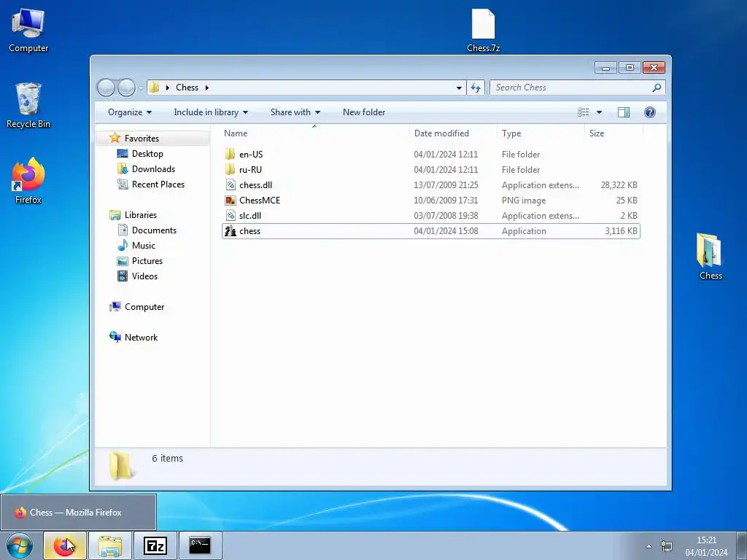This screenshot has width=747, height=560.
Task: Show hidden icons in system tray
Action: click(649, 546)
